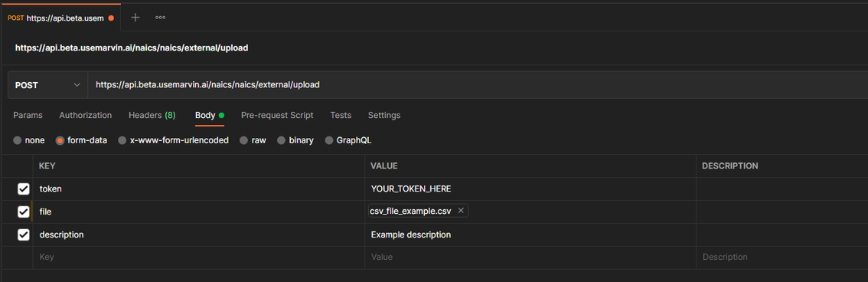Open tab options three-dot menu
Viewport: 868px width, 282px height.
point(161,18)
